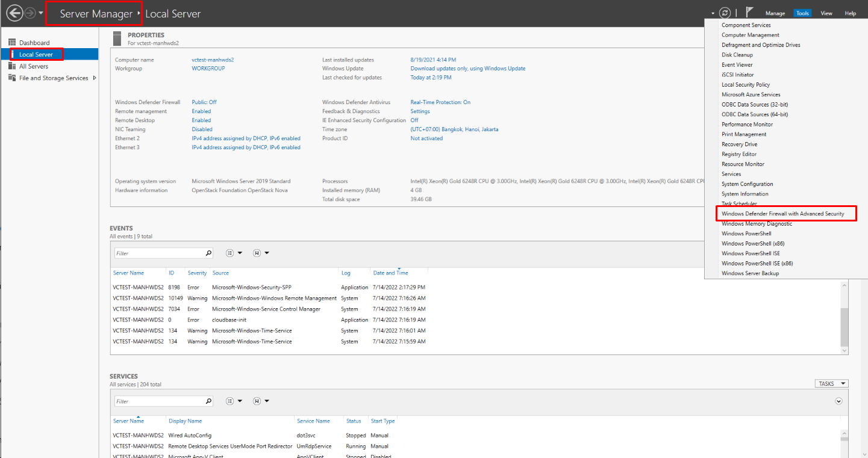Click the back navigation arrow
868x458 pixels.
coord(14,13)
